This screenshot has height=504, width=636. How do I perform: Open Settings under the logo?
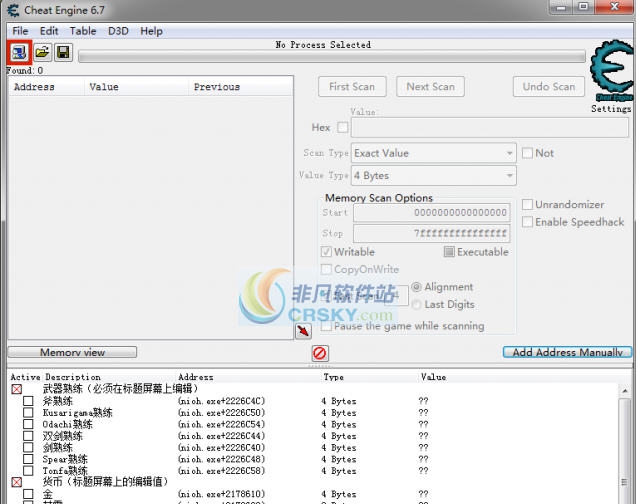(611, 109)
